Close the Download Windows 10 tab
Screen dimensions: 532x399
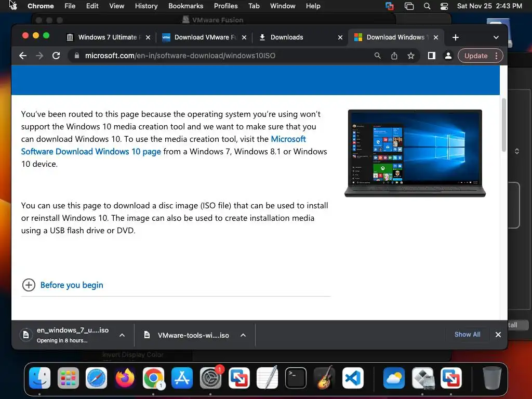436,37
